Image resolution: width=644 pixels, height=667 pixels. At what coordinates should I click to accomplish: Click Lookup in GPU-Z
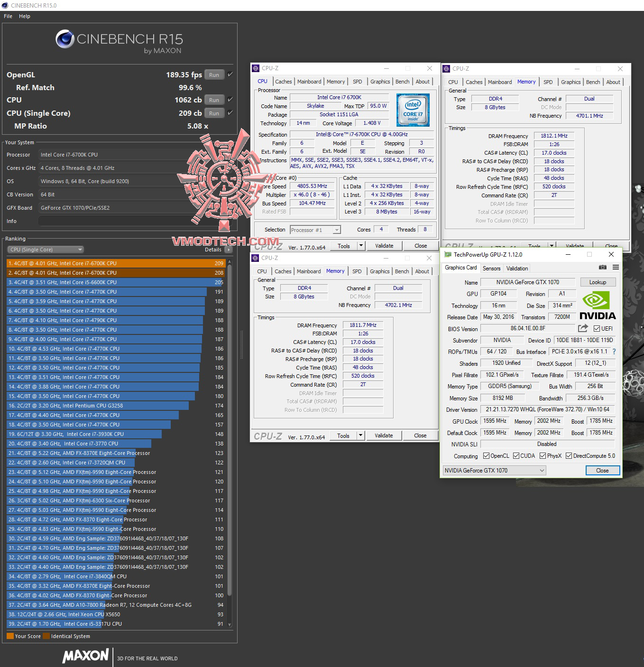pyautogui.click(x=598, y=282)
